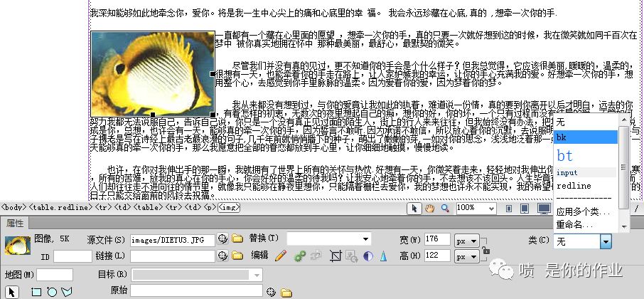Switch to desktop size monitor icon
Screen dimensions: 644x299
pyautogui.click(x=544, y=209)
